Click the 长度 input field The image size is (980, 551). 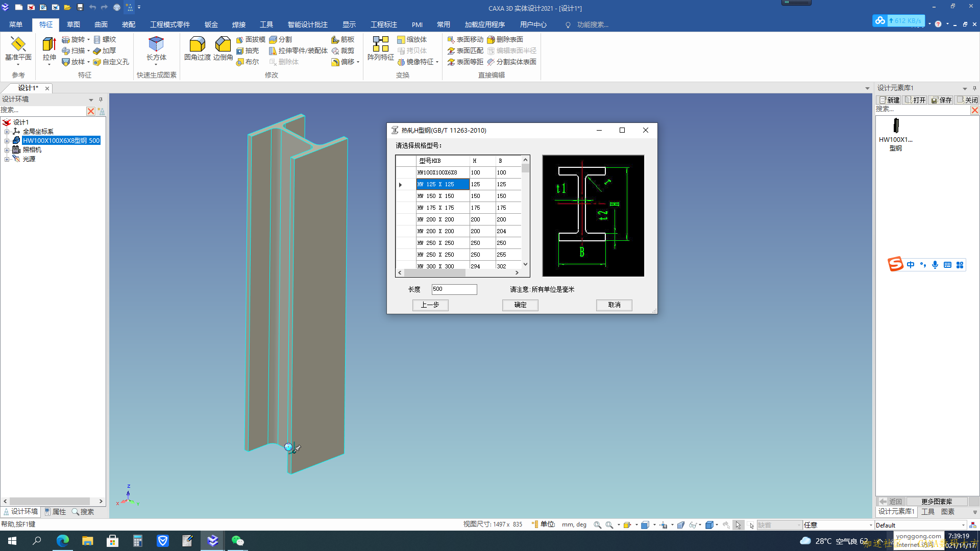(x=454, y=289)
